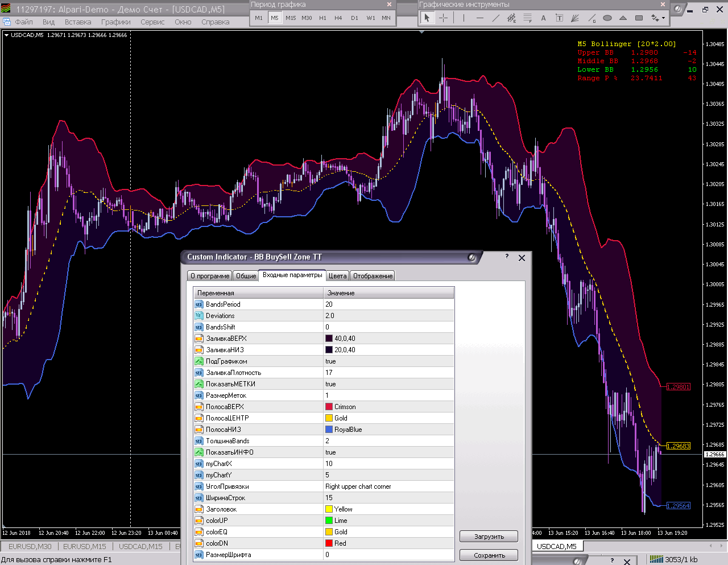The width and height of the screenshot is (728, 565).
Task: Open the 'Right upper chart corner' value list
Action: tap(388, 486)
